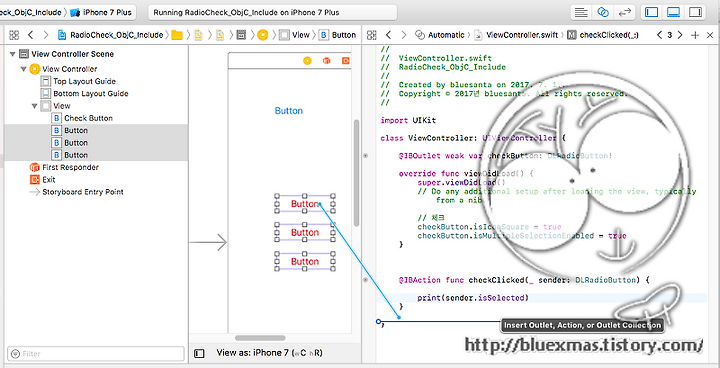Toggle the Utilities panel visibility
Image resolution: width=720 pixels, height=368 pixels.
(696, 12)
